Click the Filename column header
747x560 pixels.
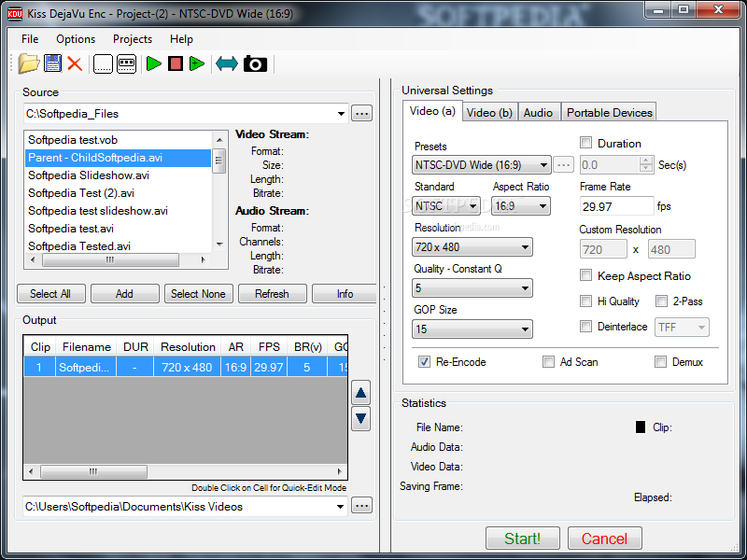[x=87, y=346]
